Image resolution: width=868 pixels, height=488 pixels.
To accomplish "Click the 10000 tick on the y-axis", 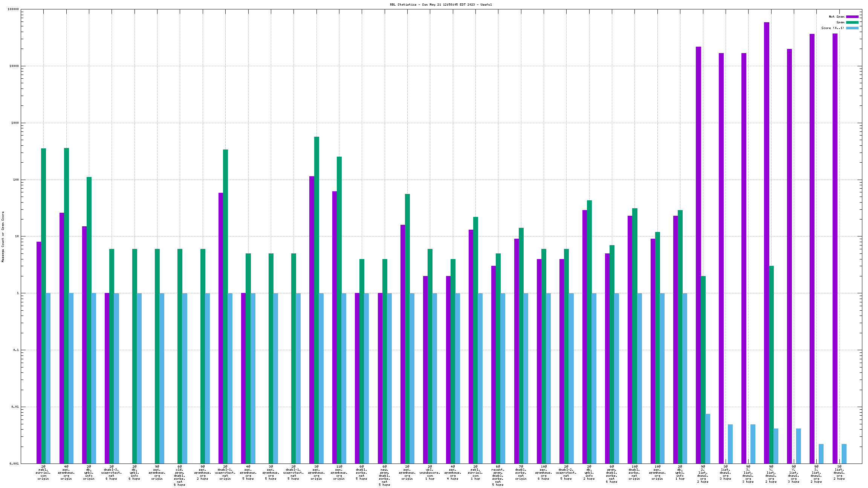I will [14, 66].
